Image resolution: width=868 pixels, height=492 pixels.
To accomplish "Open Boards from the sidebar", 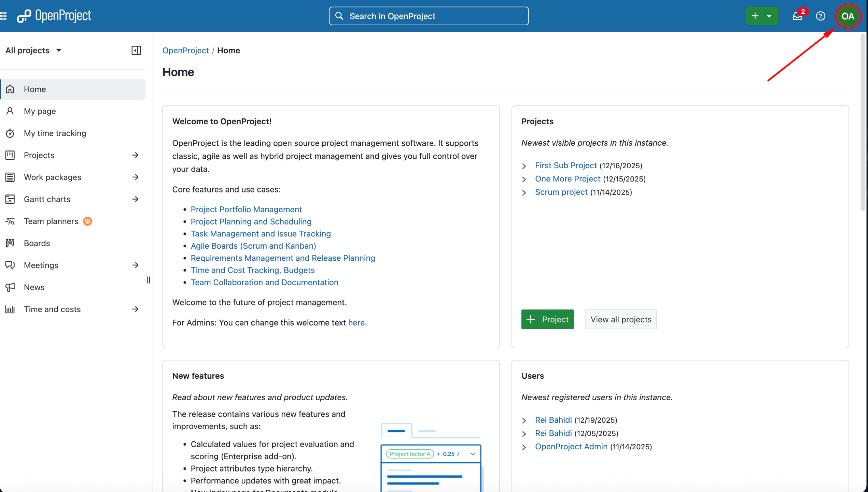I will point(73,243).
